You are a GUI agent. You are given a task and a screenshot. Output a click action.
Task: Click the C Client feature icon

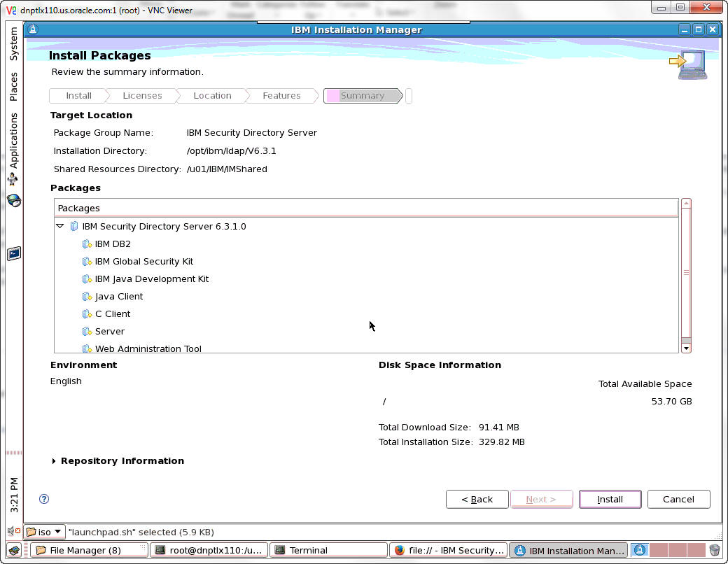(87, 313)
